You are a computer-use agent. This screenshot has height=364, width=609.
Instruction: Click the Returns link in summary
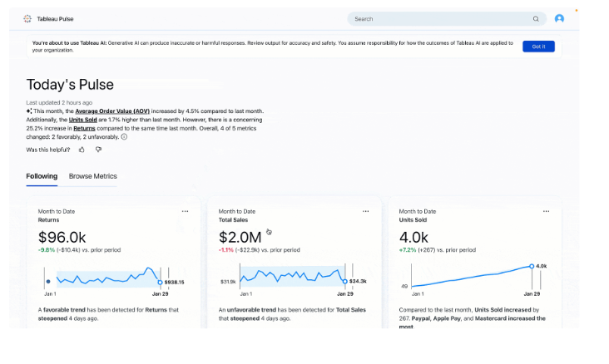(x=84, y=129)
